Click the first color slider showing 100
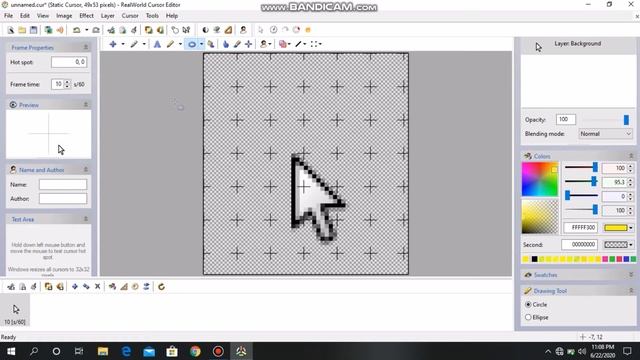This screenshot has height=360, width=640. [581, 167]
